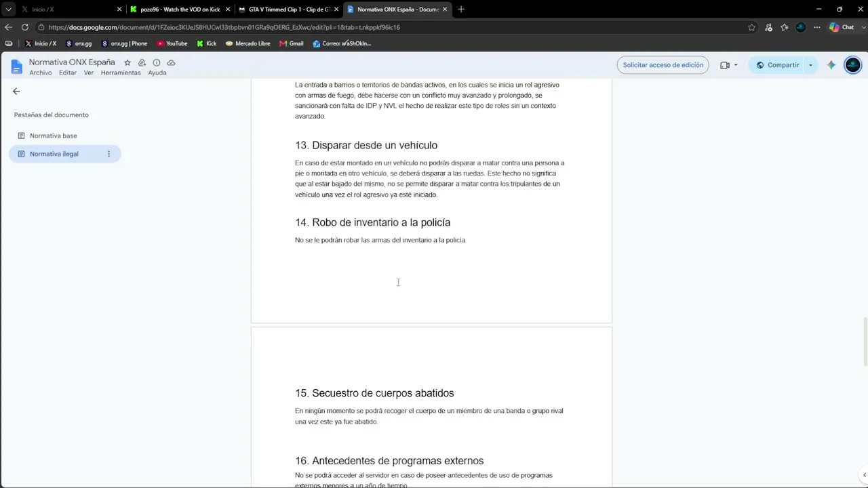Screen dimensions: 868x488
Task: Click Solicitar acceso de edición button
Action: [x=663, y=65]
